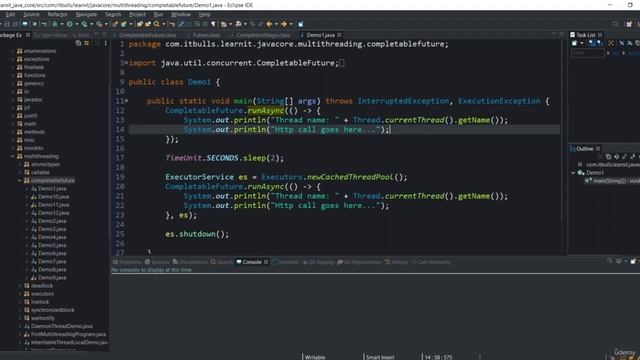Close the Demo1.java editor tab
Image resolution: width=640 pixels, height=360 pixels.
(x=339, y=35)
